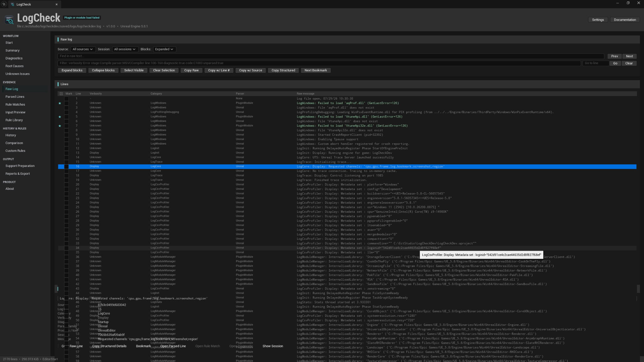The image size is (644, 362).
Task: Open the Blocks 'Expanded' dropdown
Action: (x=164, y=49)
